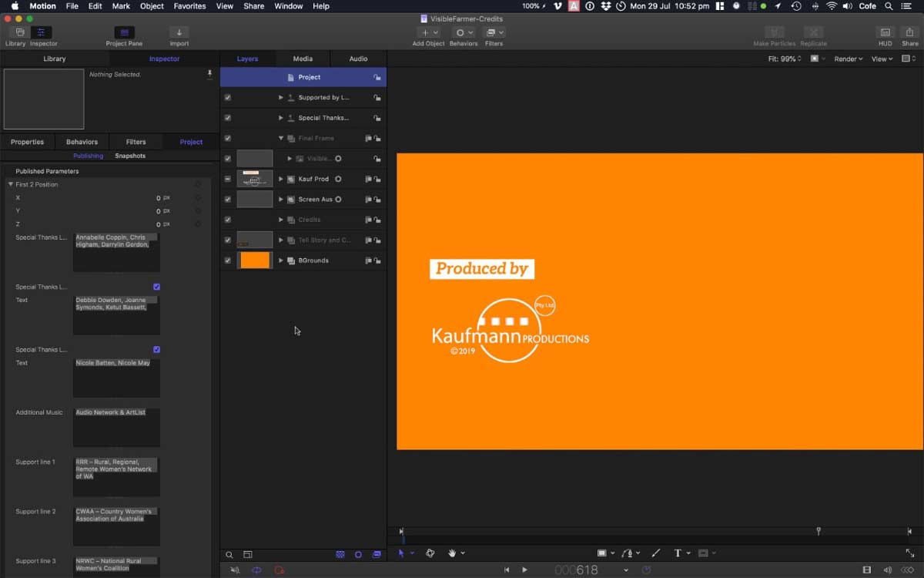The image size is (924, 578).
Task: Click the Replicate toolbar icon
Action: (x=813, y=32)
